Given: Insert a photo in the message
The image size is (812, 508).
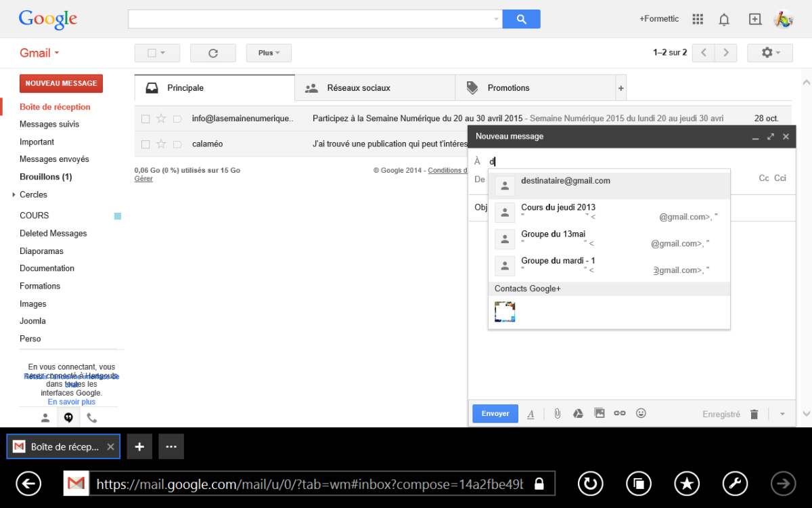Looking at the screenshot, I should (x=599, y=413).
